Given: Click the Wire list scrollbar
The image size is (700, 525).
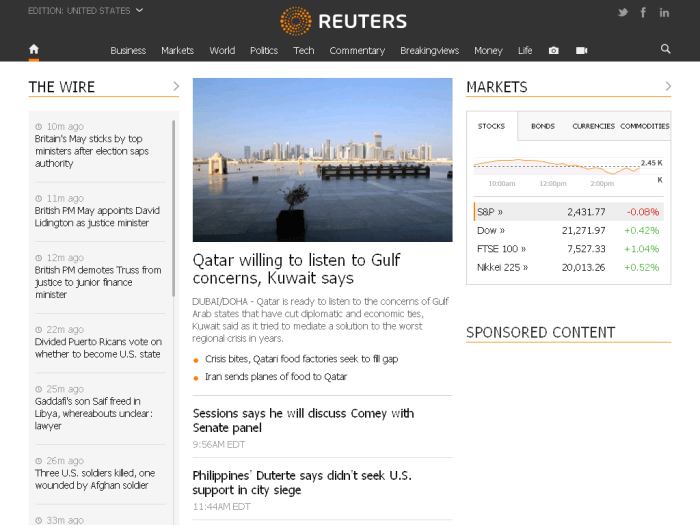Looking at the screenshot, I should (173, 208).
